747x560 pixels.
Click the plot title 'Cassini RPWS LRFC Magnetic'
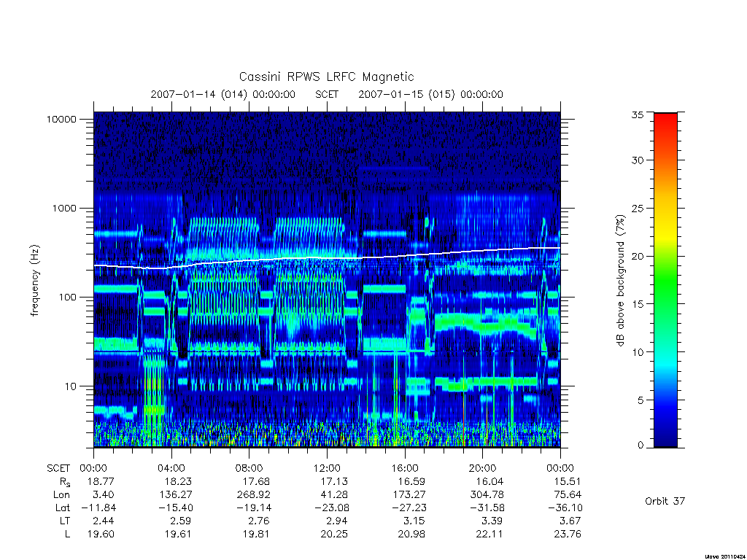click(x=326, y=77)
